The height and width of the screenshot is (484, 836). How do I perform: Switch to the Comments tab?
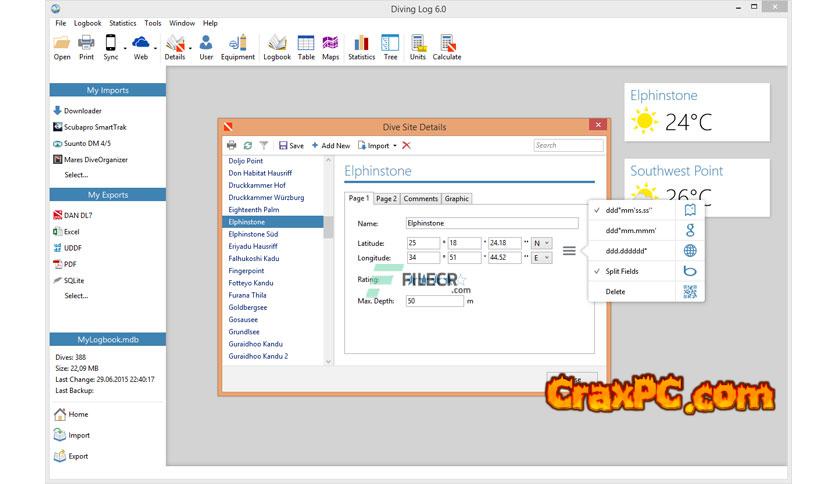coord(420,199)
